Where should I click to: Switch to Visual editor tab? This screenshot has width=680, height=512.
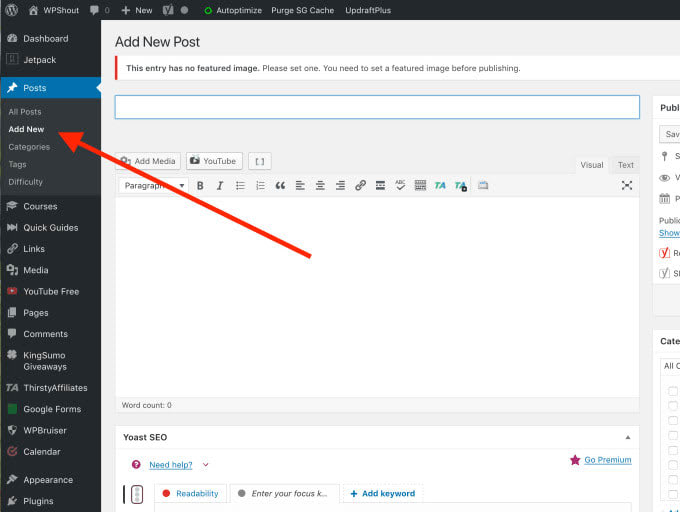pos(592,165)
